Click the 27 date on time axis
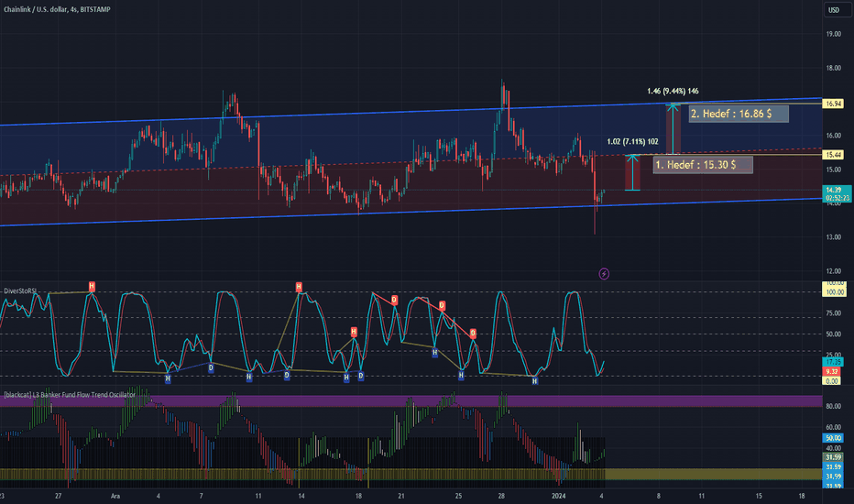854x504 pixels. pyautogui.click(x=59, y=496)
